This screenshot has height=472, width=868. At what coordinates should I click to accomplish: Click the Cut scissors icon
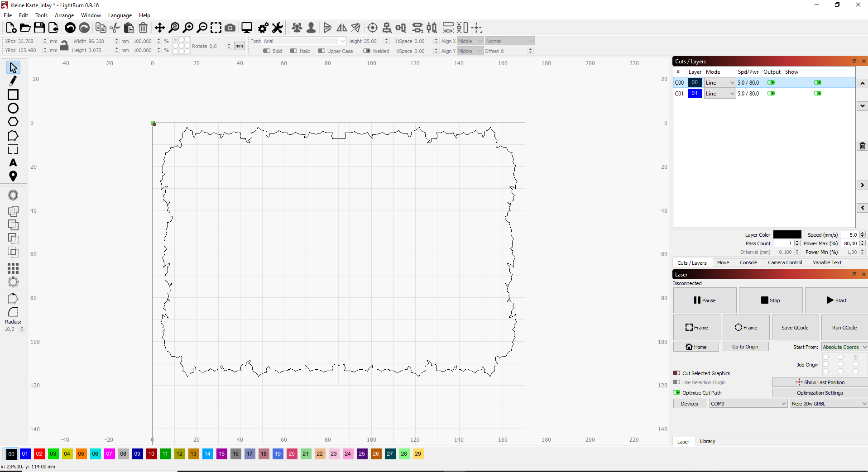pos(115,28)
